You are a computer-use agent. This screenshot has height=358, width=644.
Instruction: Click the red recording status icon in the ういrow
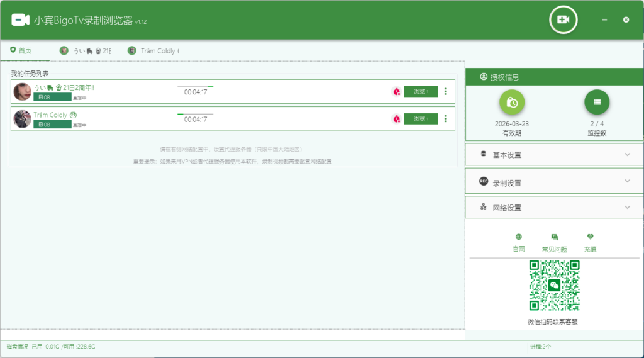pos(396,91)
